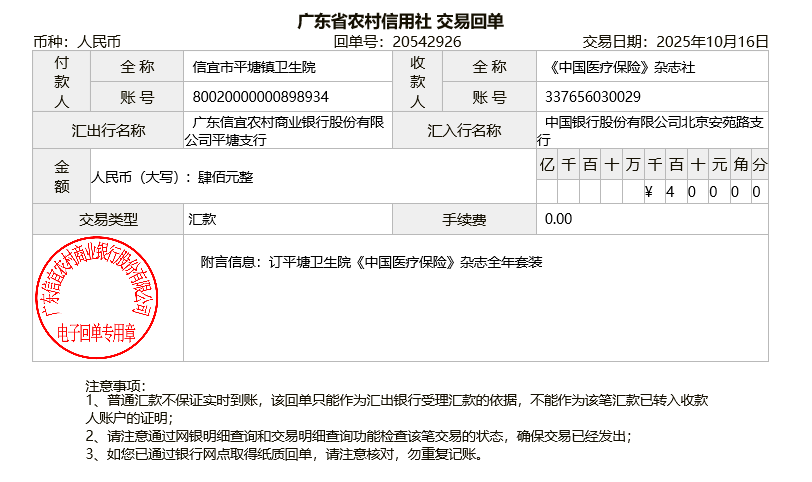The width and height of the screenshot is (812, 482).
Task: Click the 汇入行名称 header cell
Action: (464, 131)
